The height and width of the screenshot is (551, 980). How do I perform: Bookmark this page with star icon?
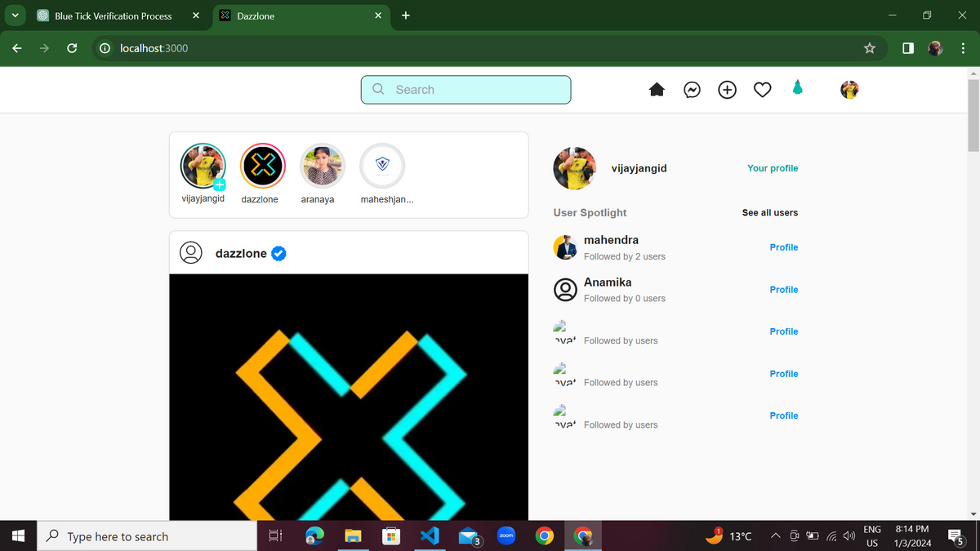coord(869,48)
